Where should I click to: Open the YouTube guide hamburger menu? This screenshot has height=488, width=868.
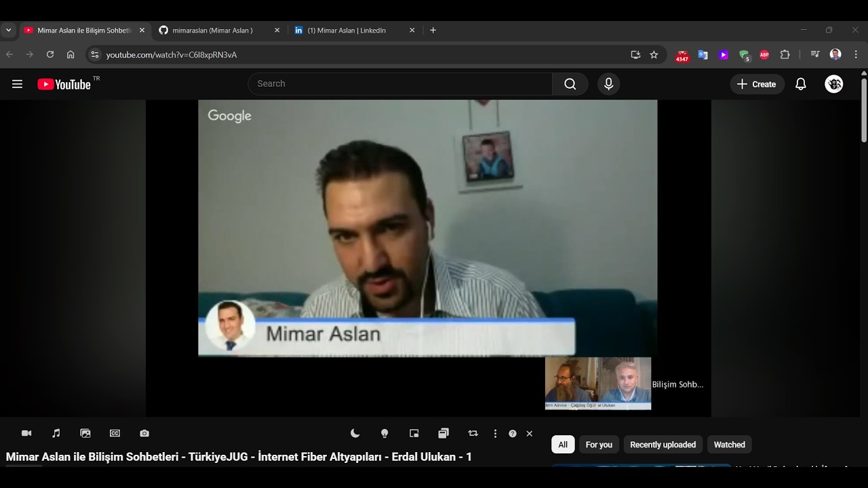(17, 84)
